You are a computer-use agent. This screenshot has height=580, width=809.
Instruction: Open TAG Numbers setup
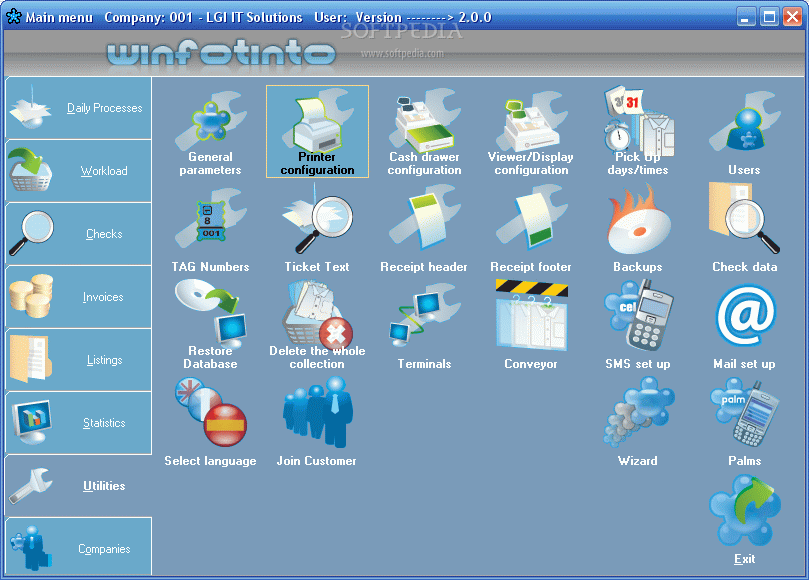click(x=210, y=229)
